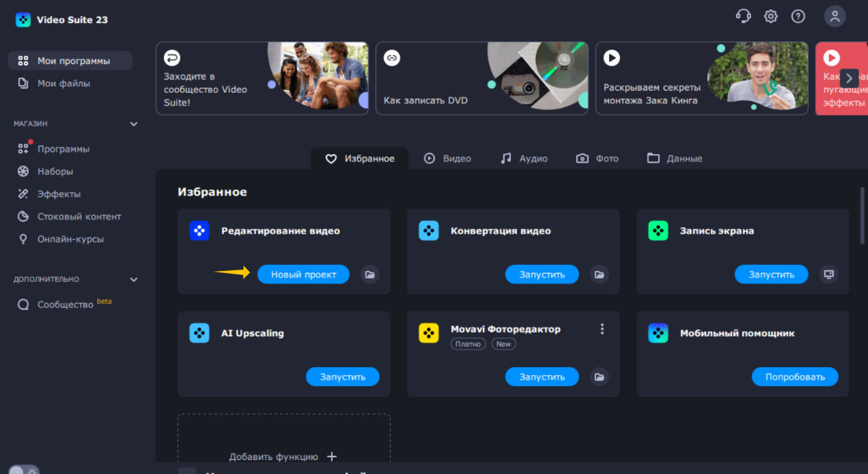Click Редактирование видео app icon
The width and height of the screenshot is (868, 474).
(x=200, y=231)
